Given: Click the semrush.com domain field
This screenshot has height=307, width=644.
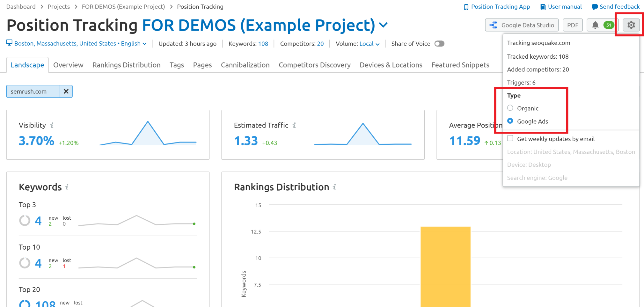Looking at the screenshot, I should point(33,91).
